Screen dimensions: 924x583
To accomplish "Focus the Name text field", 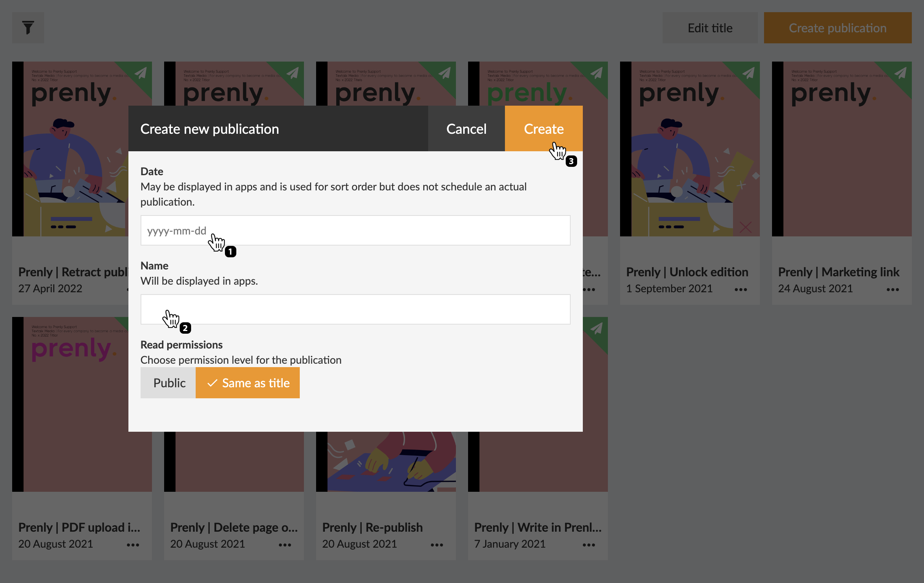I will click(x=355, y=309).
